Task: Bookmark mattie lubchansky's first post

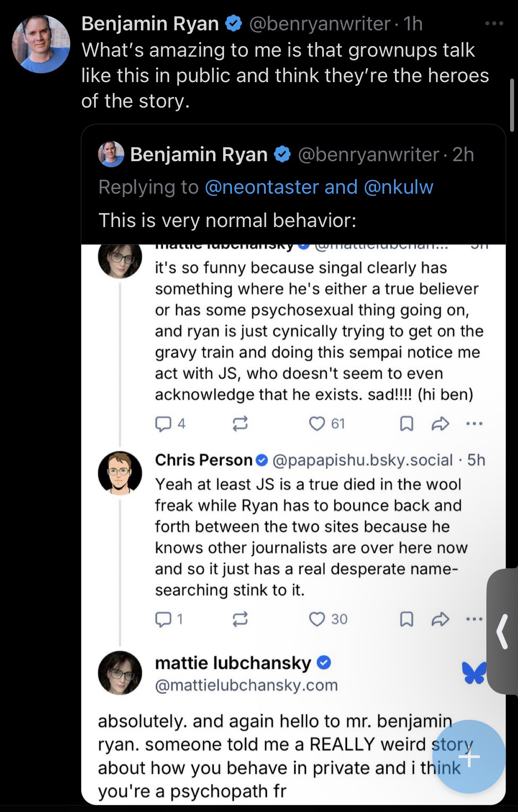Action: pos(407,423)
